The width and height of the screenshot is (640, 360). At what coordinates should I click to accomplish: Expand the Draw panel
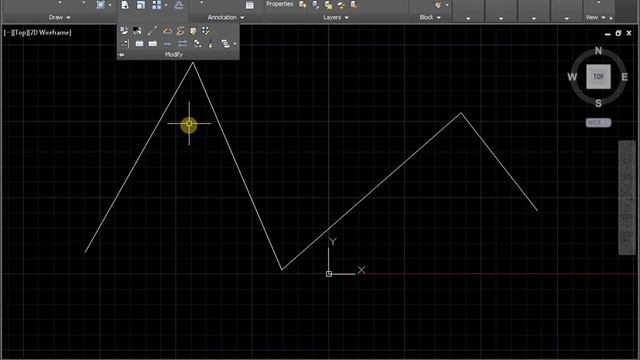point(60,17)
